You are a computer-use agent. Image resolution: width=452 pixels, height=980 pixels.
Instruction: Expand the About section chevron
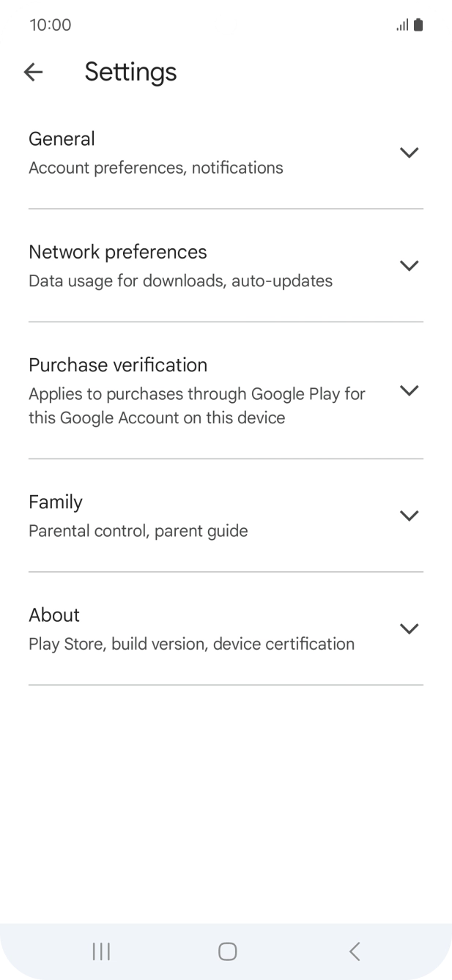tap(409, 628)
